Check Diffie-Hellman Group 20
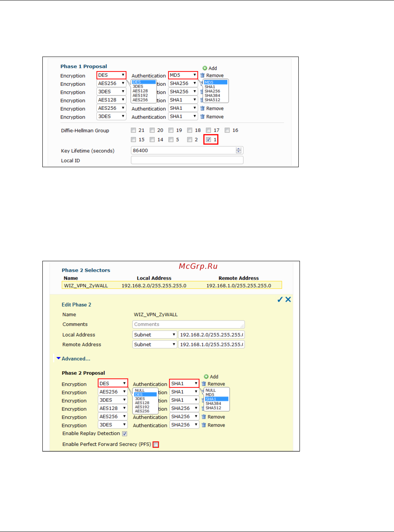 click(x=152, y=130)
